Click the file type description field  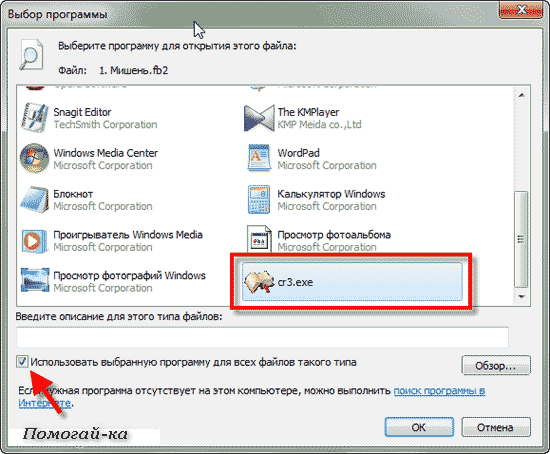click(x=262, y=337)
